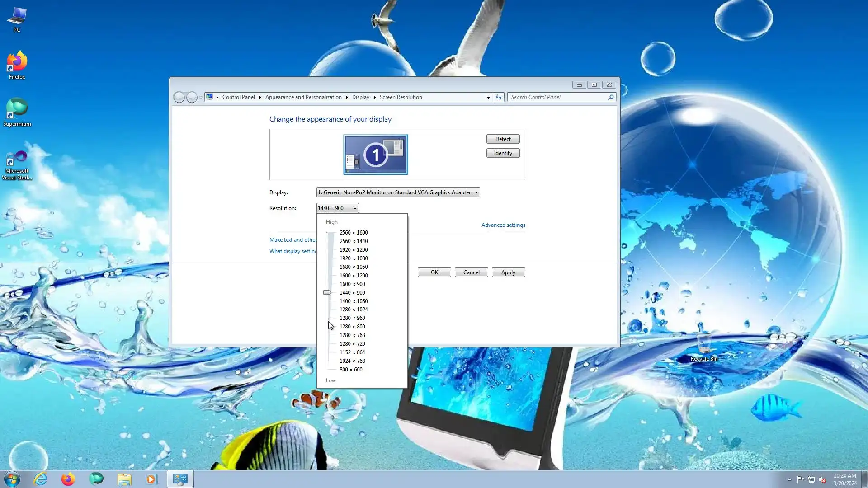Viewport: 868px width, 488px height.
Task: Open Windows Explorer folder in taskbar
Action: click(124, 479)
